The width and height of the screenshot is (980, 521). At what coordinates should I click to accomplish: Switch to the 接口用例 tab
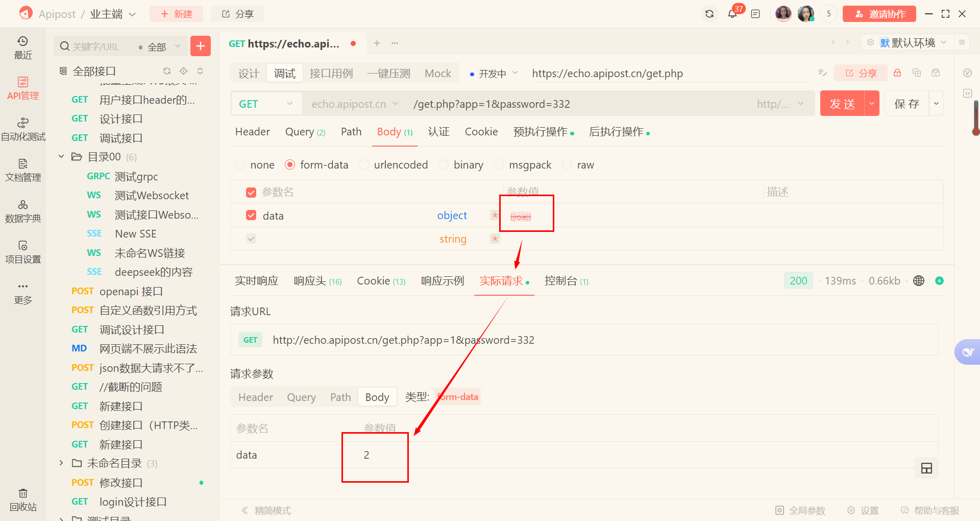coord(331,73)
